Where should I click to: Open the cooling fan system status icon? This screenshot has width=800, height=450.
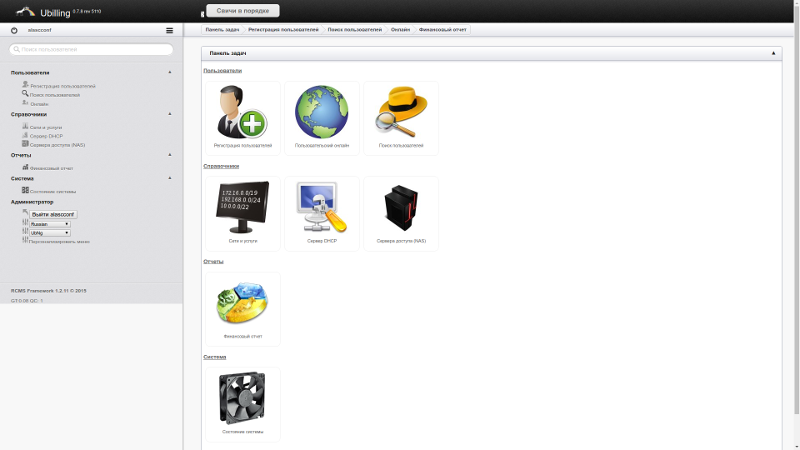point(242,398)
